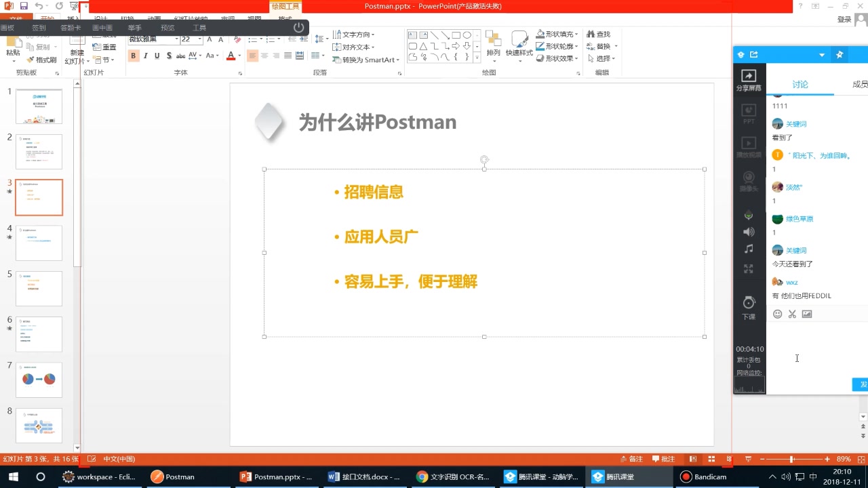Adjust the zoom slider in status bar
The height and width of the screenshot is (488, 868).
click(791, 460)
